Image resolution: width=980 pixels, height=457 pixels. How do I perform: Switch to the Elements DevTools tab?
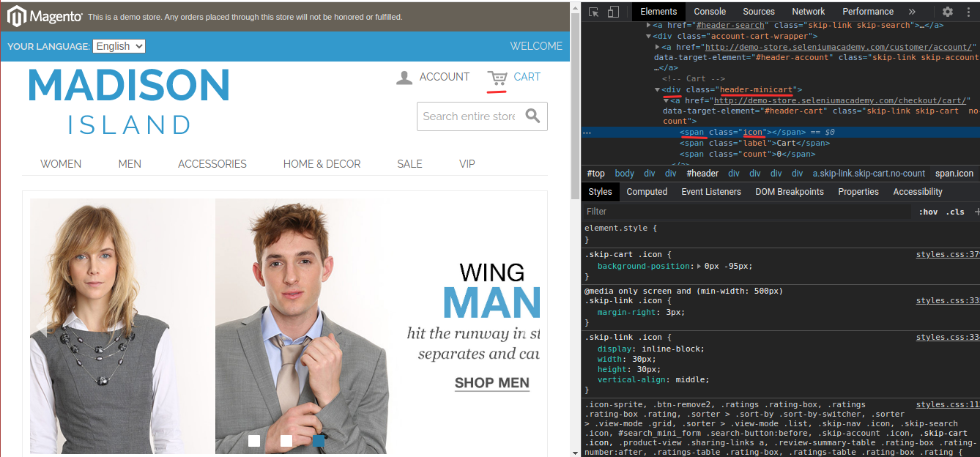658,12
